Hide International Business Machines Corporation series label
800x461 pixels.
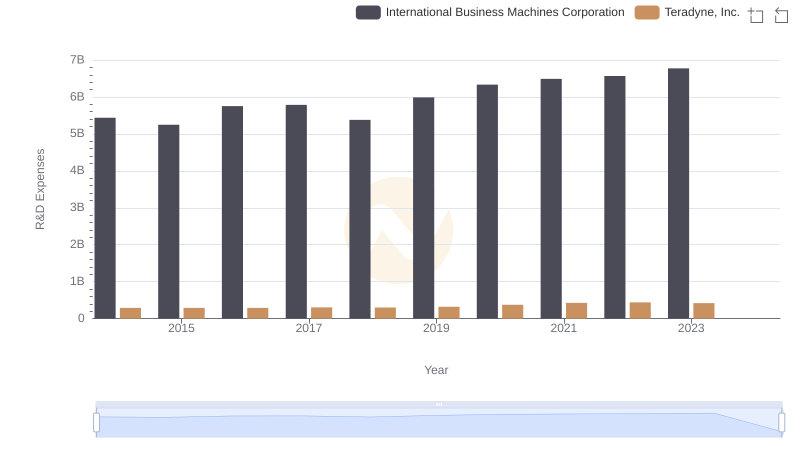(505, 12)
